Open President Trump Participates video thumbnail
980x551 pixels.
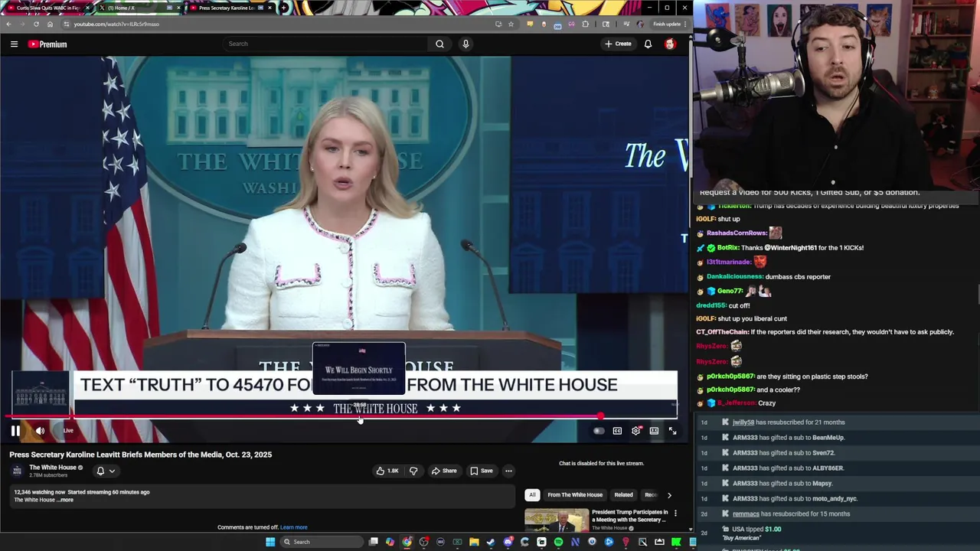coord(557,520)
